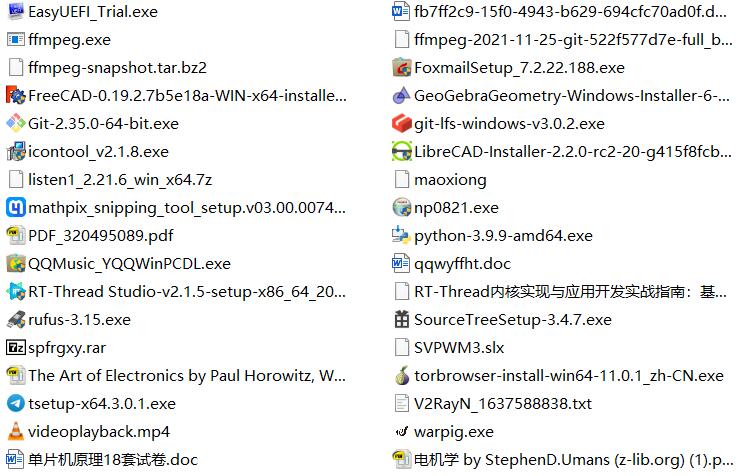Viewport: 749px width, 476px height.
Task: Select the ffmpeg-snapshot.tar.bz2 file
Action: tap(117, 68)
